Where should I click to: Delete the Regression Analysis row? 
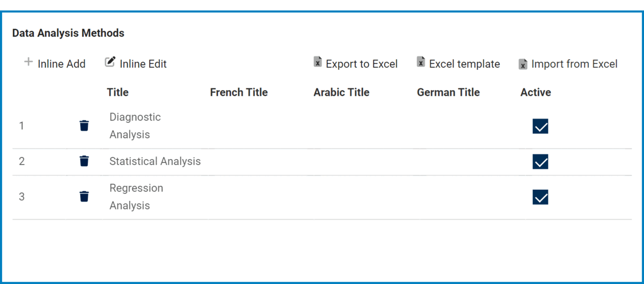click(x=84, y=197)
